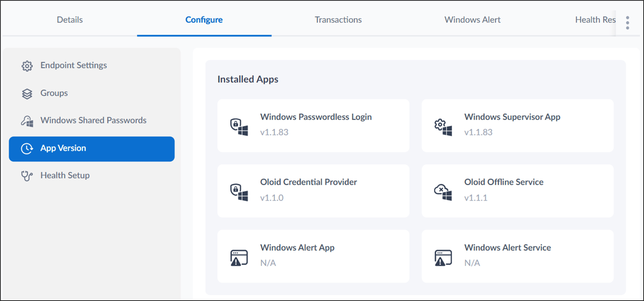Click the Windows Alert App name

[x=297, y=248]
